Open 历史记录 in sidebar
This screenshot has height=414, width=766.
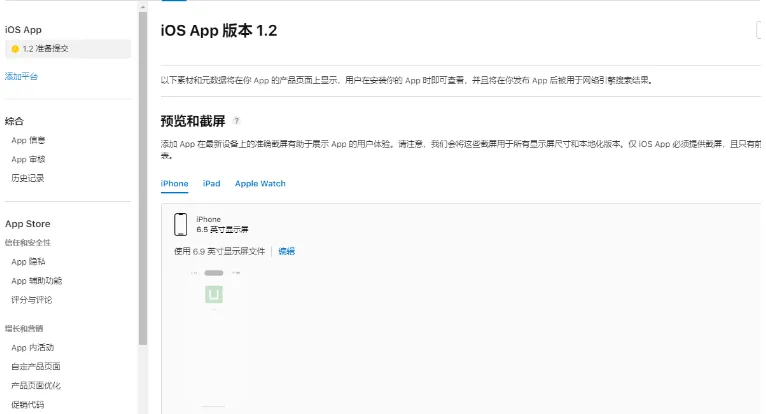click(28, 178)
